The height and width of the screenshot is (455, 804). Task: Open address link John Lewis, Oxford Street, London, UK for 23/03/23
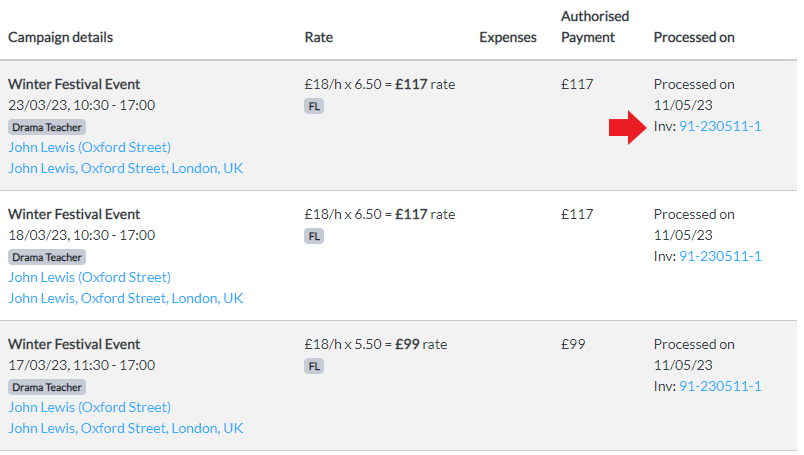point(126,168)
